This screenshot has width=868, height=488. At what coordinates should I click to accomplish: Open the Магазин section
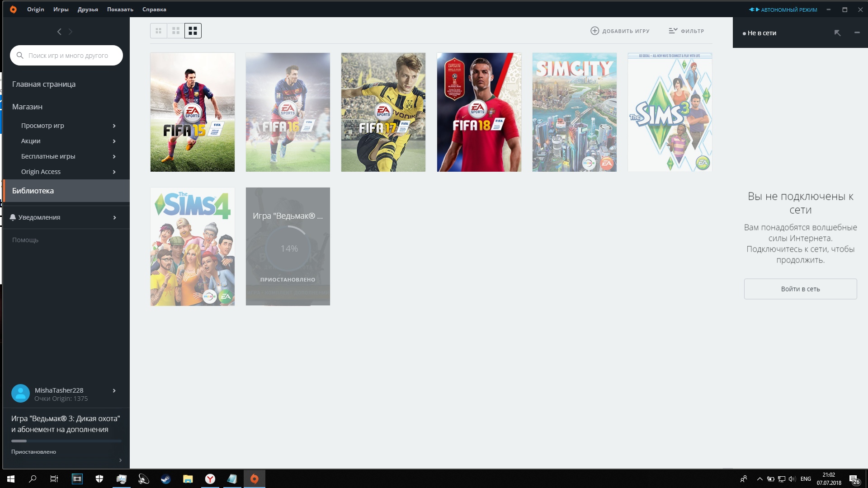(x=27, y=107)
